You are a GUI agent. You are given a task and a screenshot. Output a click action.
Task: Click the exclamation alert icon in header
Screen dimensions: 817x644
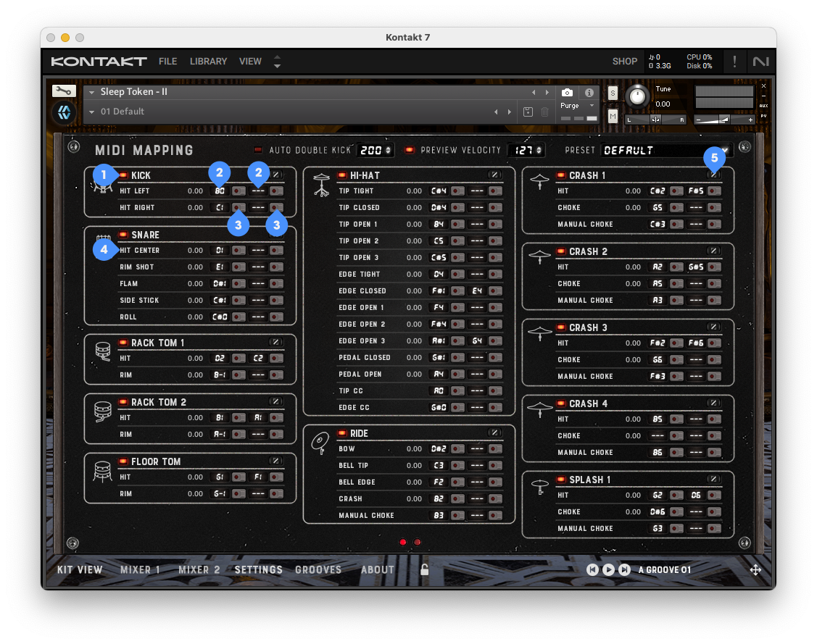point(734,62)
